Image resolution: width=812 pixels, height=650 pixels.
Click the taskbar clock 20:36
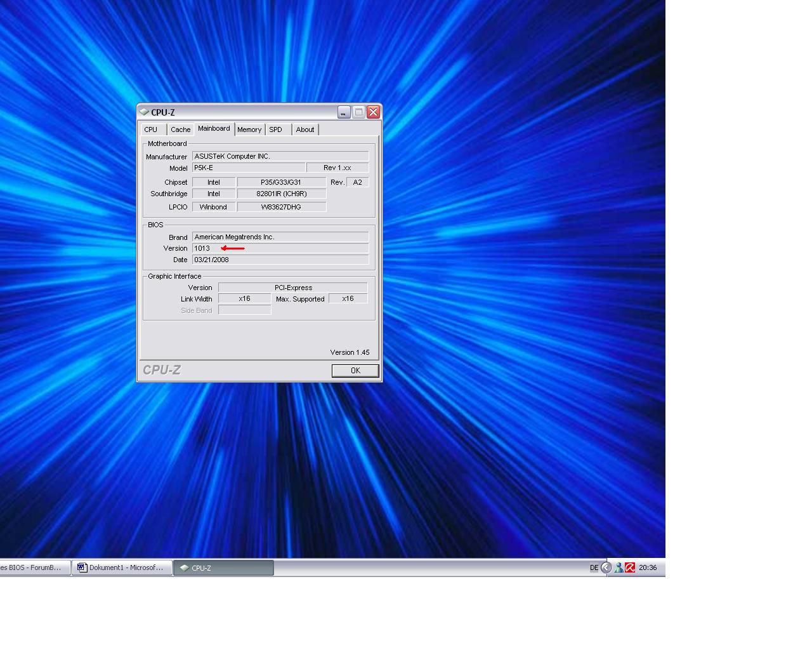[648, 568]
